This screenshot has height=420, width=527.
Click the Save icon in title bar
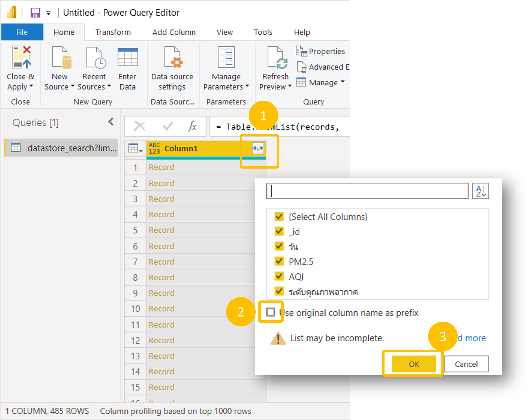point(35,12)
